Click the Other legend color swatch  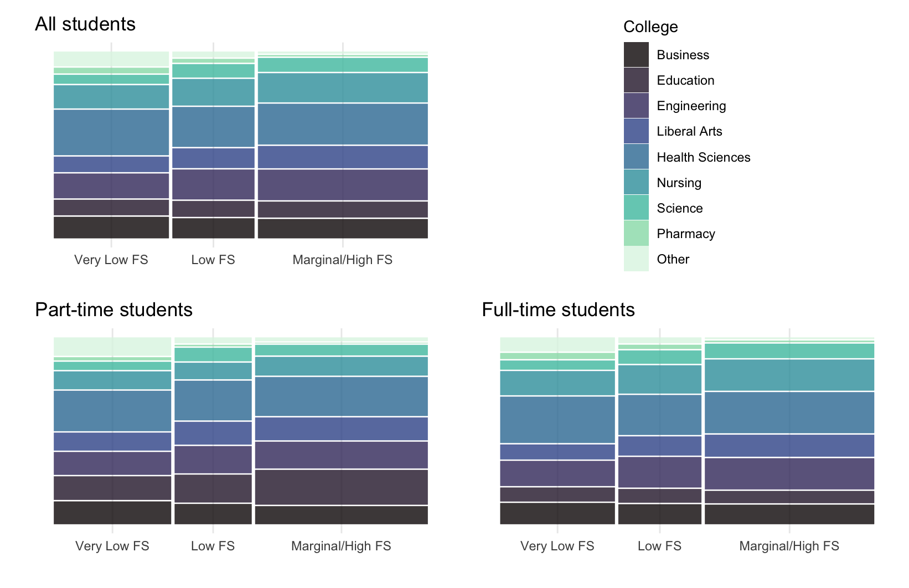[636, 259]
